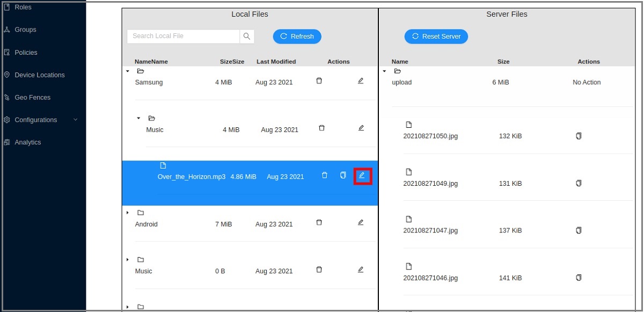Rename the Android folder with pencil icon
644x312 pixels.
coord(361,223)
